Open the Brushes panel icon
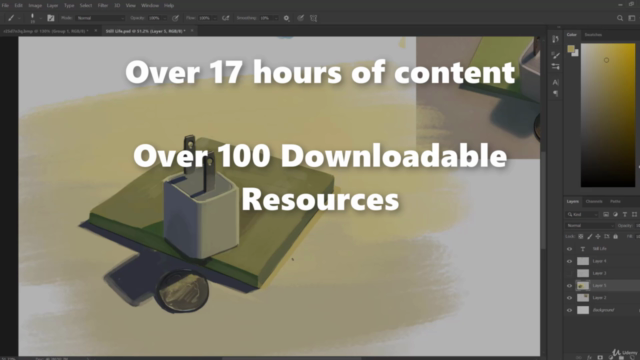This screenshot has height=360, width=640. pyautogui.click(x=555, y=55)
